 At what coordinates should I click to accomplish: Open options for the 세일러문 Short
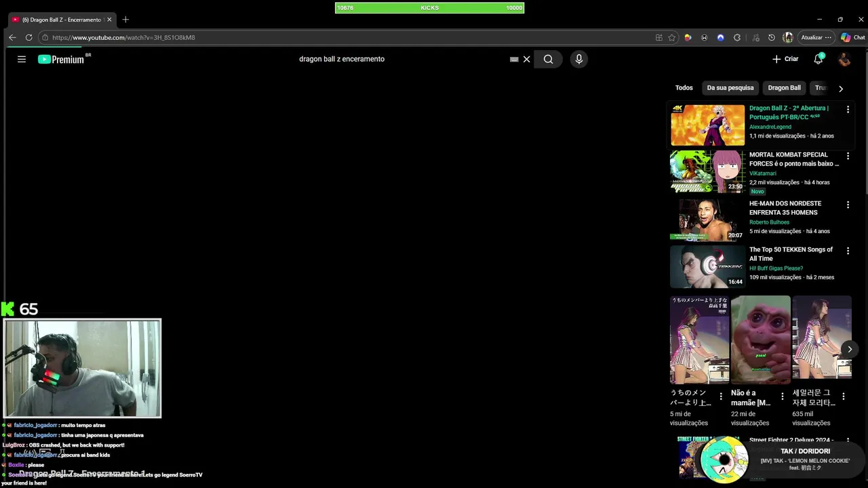coord(844,396)
